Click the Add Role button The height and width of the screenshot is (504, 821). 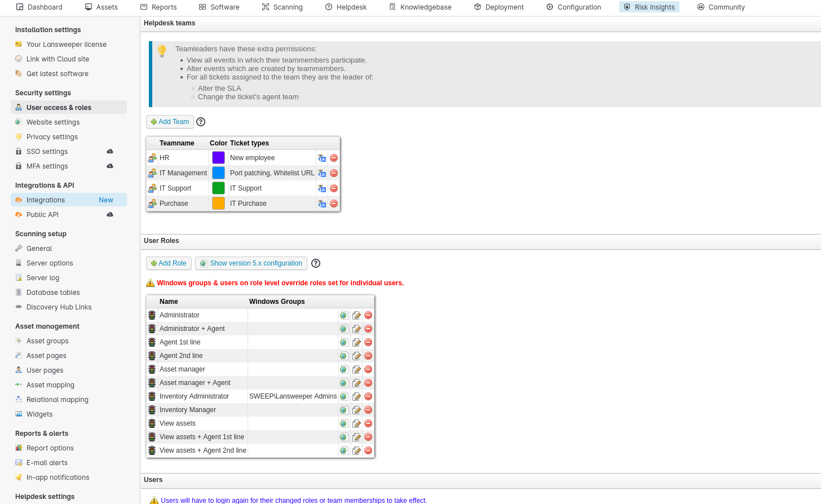pos(169,263)
